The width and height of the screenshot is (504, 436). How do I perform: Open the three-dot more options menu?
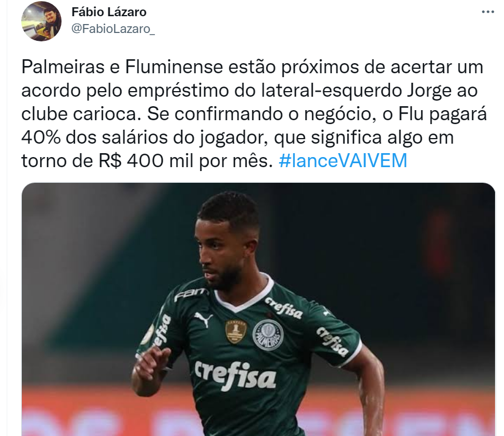tap(488, 12)
